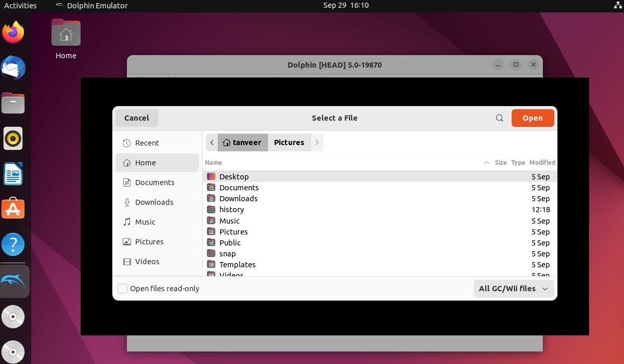Open the All GC/Wii files filter dropdown
Image resolution: width=624 pixels, height=364 pixels.
(x=513, y=289)
